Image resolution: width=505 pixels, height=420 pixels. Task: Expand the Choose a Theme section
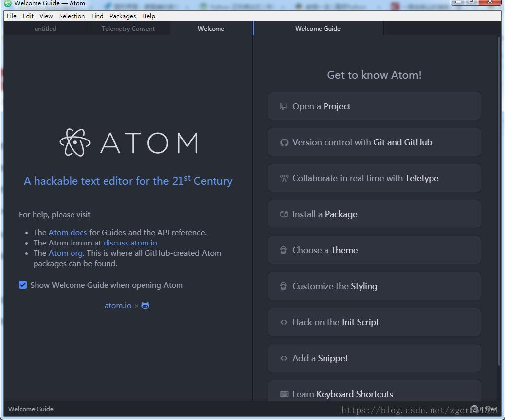click(x=374, y=250)
